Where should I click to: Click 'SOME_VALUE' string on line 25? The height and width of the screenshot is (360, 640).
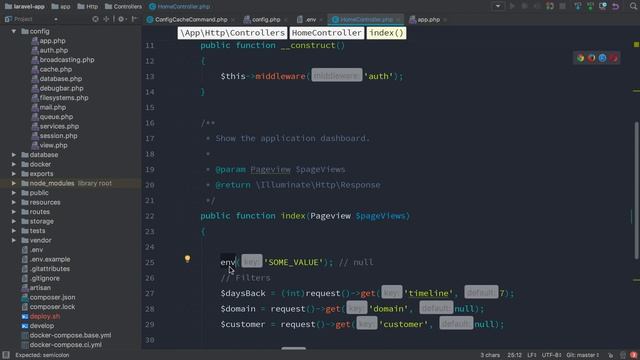[294, 262]
